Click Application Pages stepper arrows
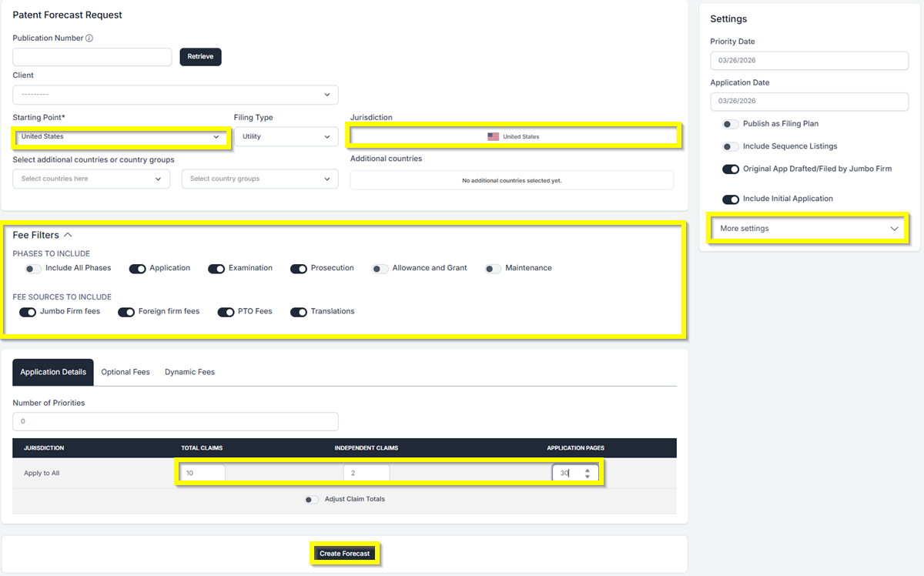The image size is (924, 576). (588, 474)
